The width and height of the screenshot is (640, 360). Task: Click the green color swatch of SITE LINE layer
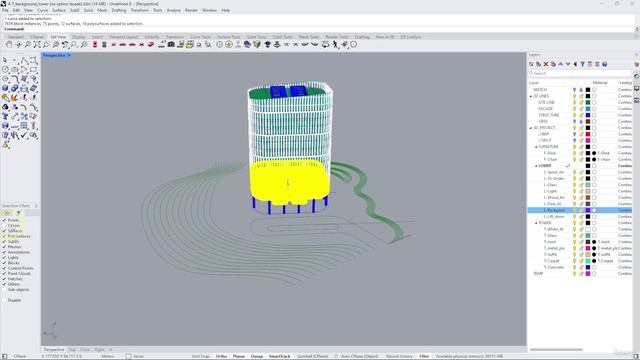[x=588, y=102]
